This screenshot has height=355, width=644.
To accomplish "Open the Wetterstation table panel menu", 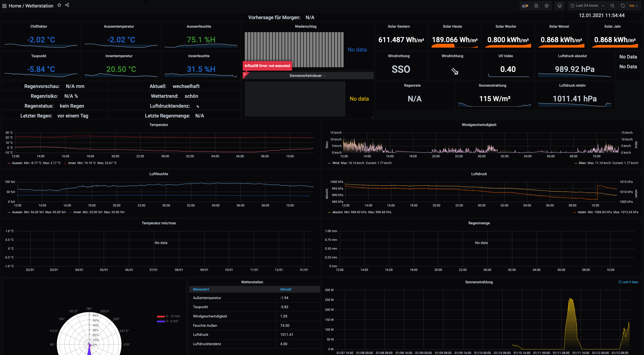I will click(x=252, y=282).
